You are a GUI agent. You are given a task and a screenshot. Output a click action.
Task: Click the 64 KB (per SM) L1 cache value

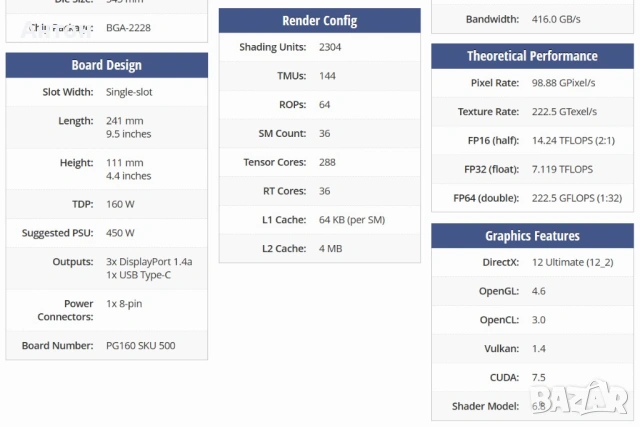click(352, 220)
